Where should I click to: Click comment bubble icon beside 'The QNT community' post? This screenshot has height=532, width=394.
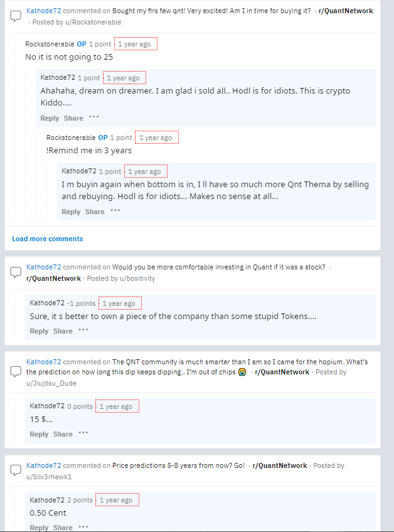pos(16,371)
